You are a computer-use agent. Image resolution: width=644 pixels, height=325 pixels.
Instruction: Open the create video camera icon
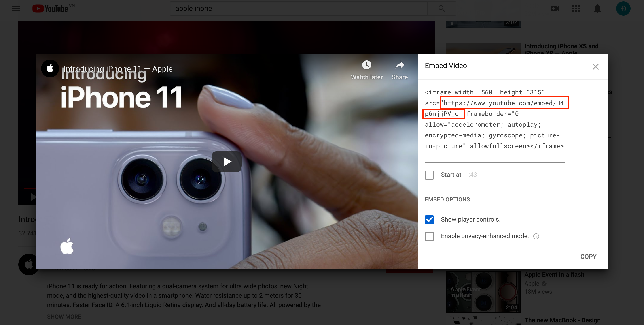click(x=555, y=9)
